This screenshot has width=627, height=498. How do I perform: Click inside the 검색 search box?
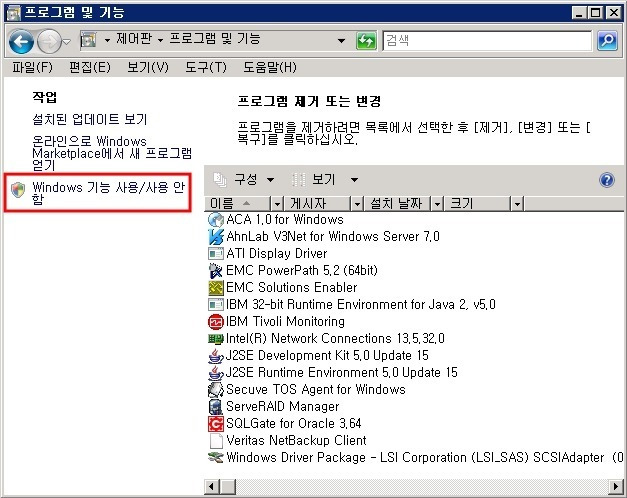pyautogui.click(x=487, y=41)
